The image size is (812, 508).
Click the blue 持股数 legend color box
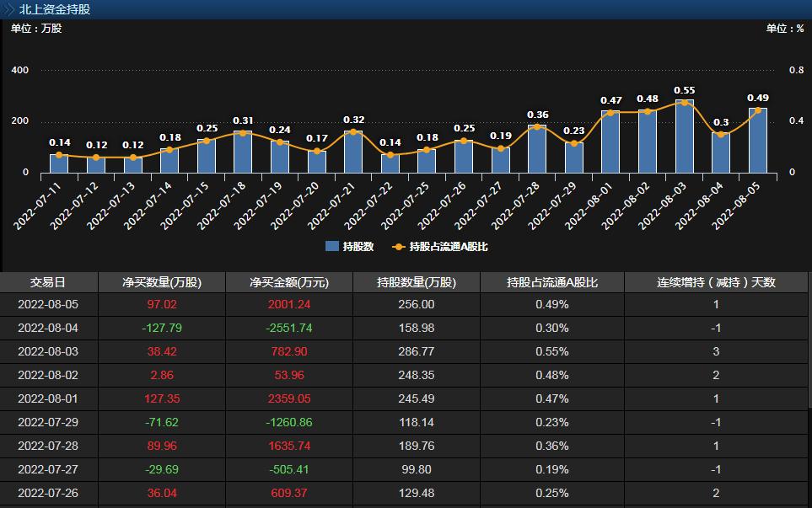pyautogui.click(x=331, y=247)
